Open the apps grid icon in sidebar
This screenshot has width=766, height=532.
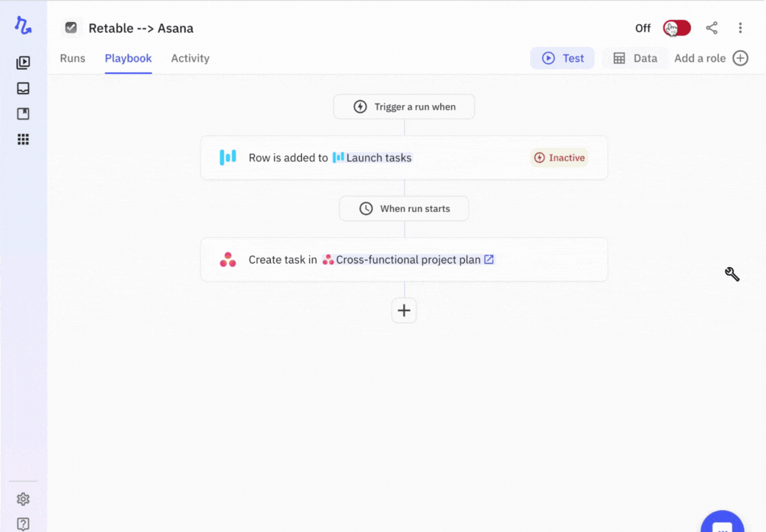click(23, 139)
